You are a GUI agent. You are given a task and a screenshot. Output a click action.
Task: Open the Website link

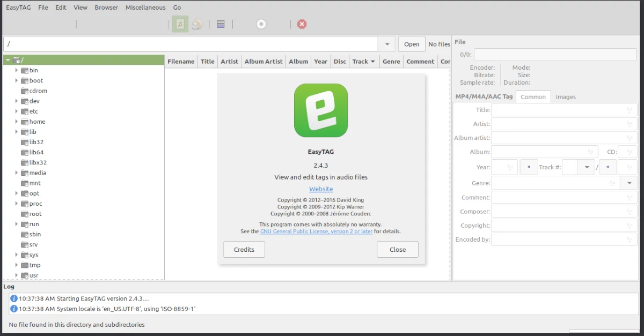coord(321,189)
